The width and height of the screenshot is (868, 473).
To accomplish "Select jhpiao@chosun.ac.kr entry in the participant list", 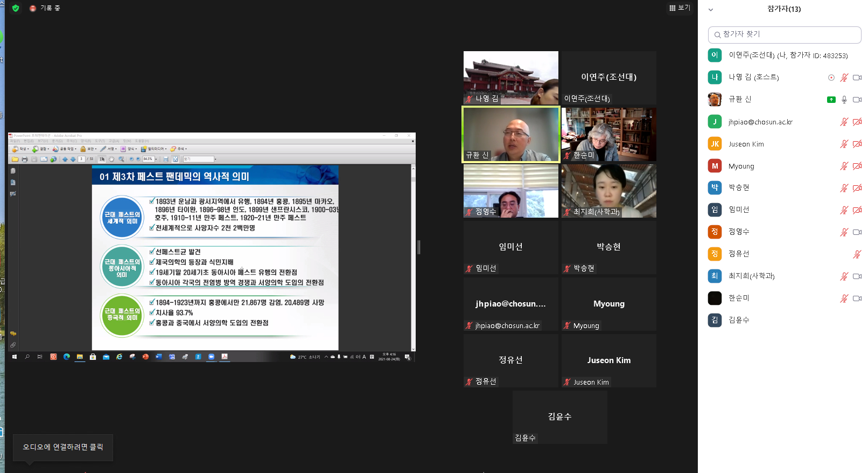I will coord(760,122).
